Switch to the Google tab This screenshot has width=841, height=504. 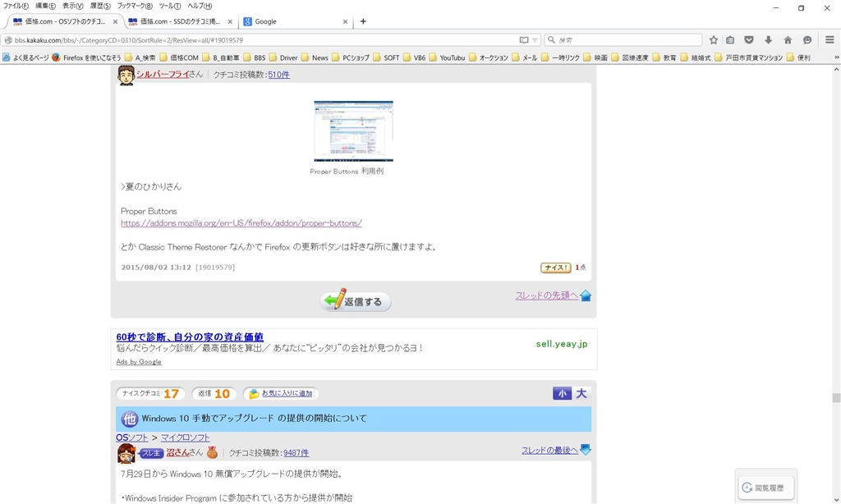tap(295, 21)
